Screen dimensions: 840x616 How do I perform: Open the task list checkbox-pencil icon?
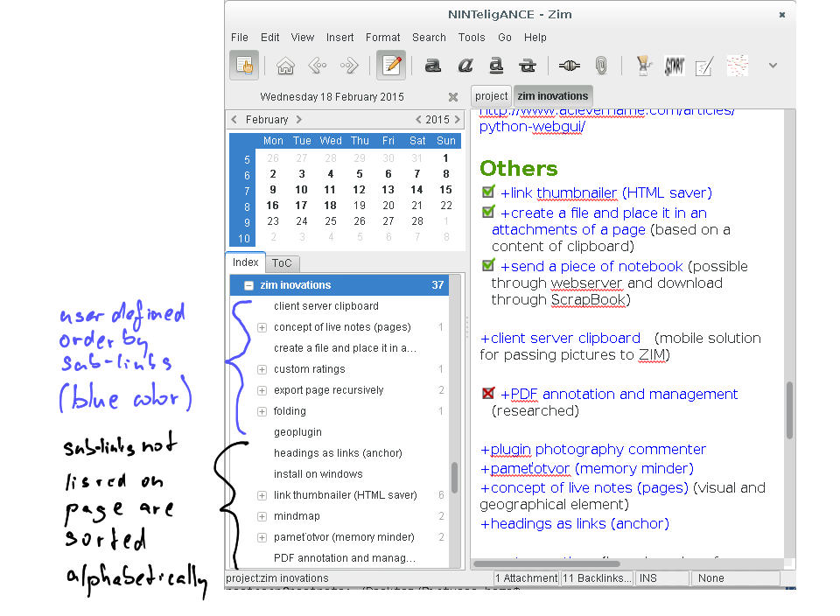(x=703, y=66)
